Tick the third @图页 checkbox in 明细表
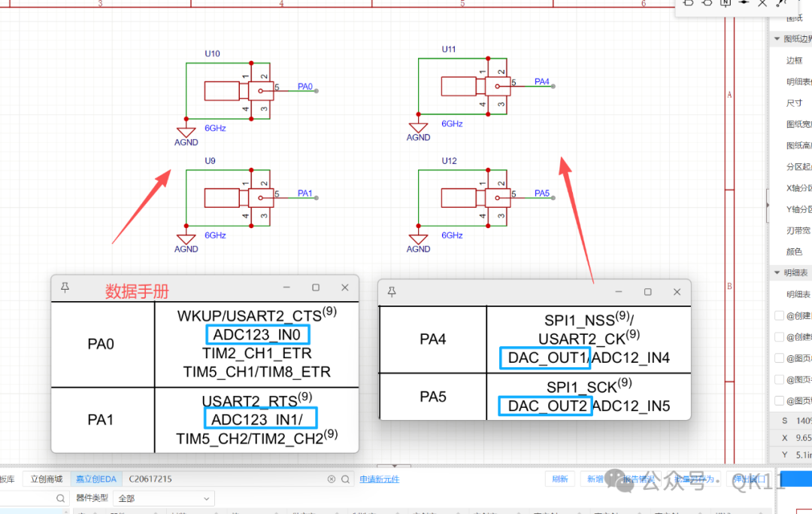Image resolution: width=812 pixels, height=514 pixels. coord(779,400)
